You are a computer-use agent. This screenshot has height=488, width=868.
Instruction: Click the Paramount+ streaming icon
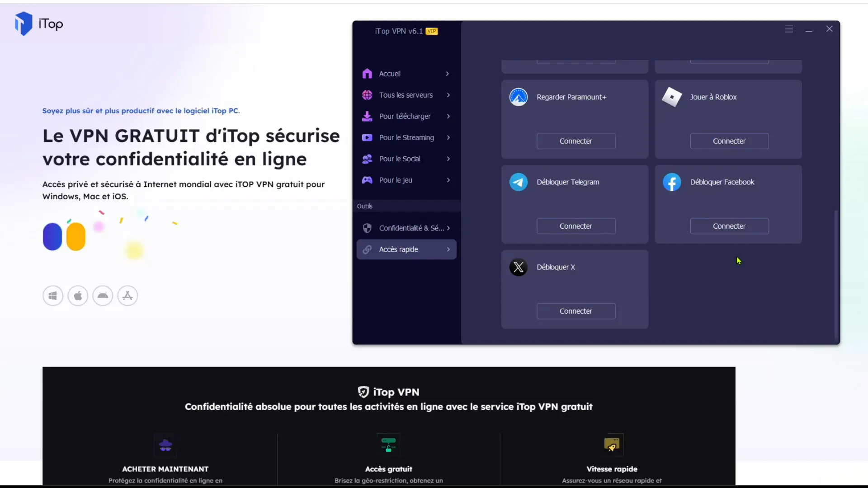point(519,97)
